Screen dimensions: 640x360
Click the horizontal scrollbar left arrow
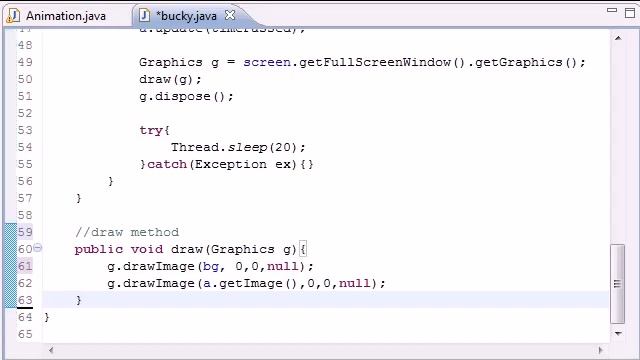[x=51, y=350]
